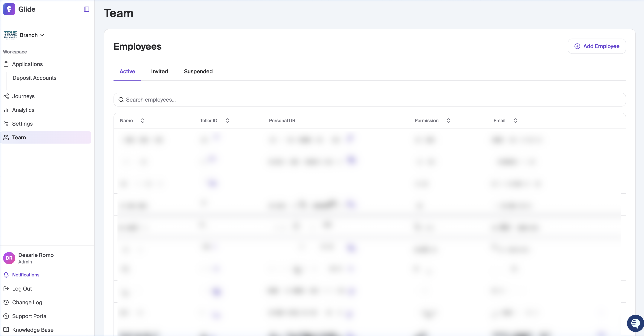Open Deposit Accounts in sidebar
This screenshot has height=336, width=644.
tap(34, 78)
